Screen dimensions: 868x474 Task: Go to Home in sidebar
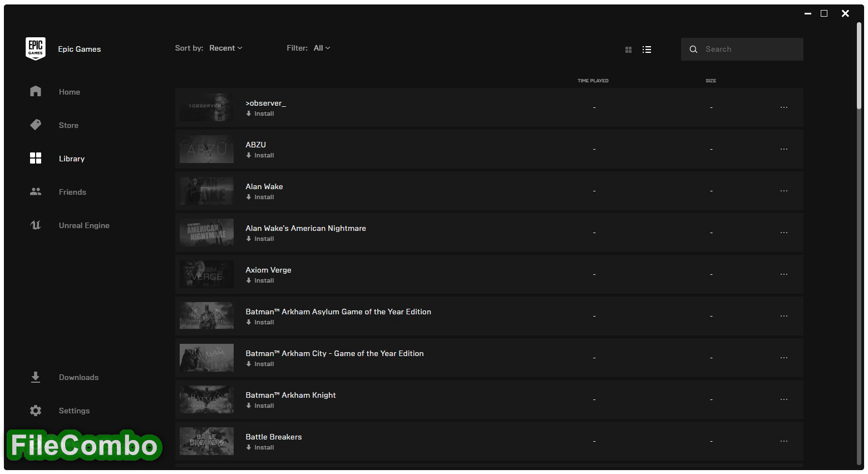click(70, 92)
